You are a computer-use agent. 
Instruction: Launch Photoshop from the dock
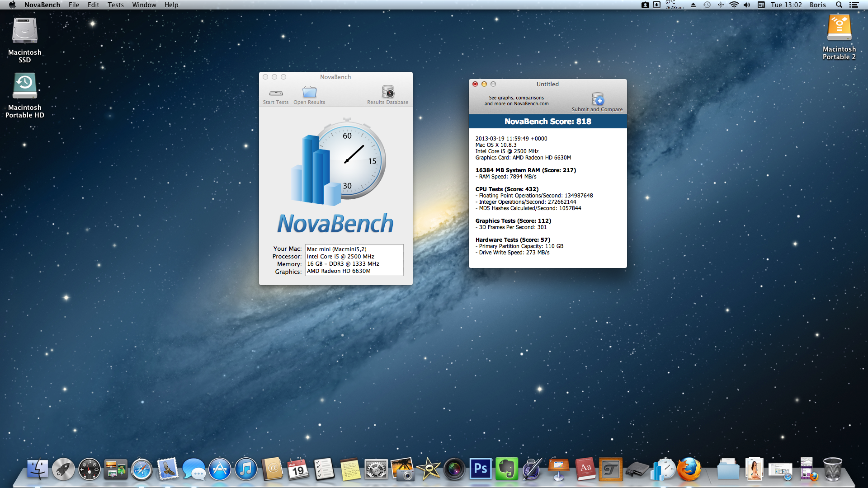click(481, 469)
